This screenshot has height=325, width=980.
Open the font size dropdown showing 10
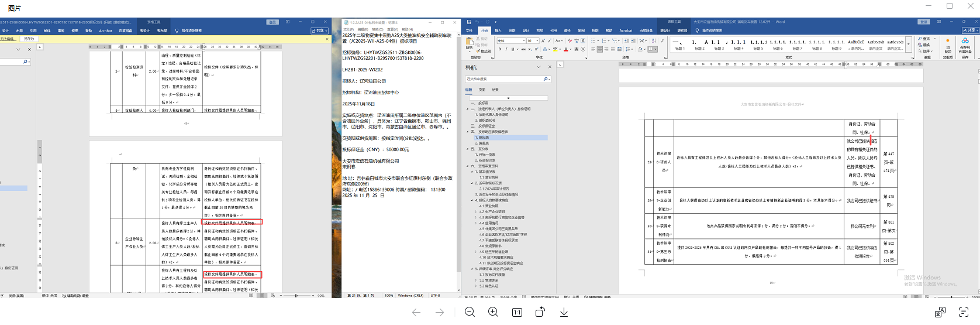(x=537, y=41)
